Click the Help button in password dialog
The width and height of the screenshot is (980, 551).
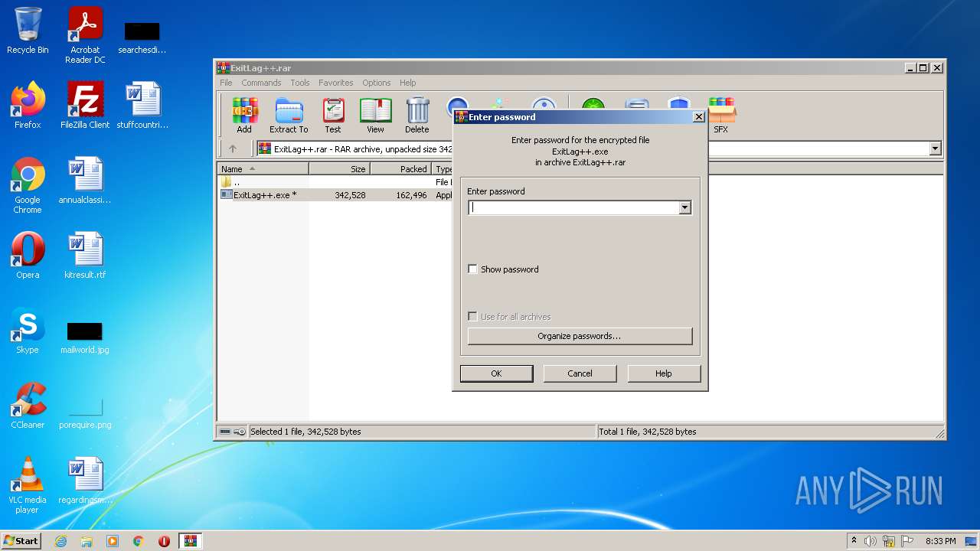pos(664,373)
